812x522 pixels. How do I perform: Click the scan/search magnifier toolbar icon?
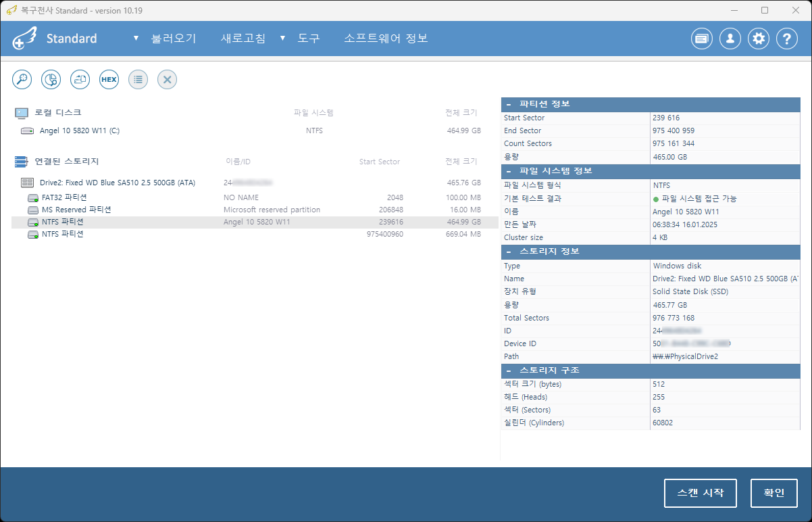[x=22, y=79]
